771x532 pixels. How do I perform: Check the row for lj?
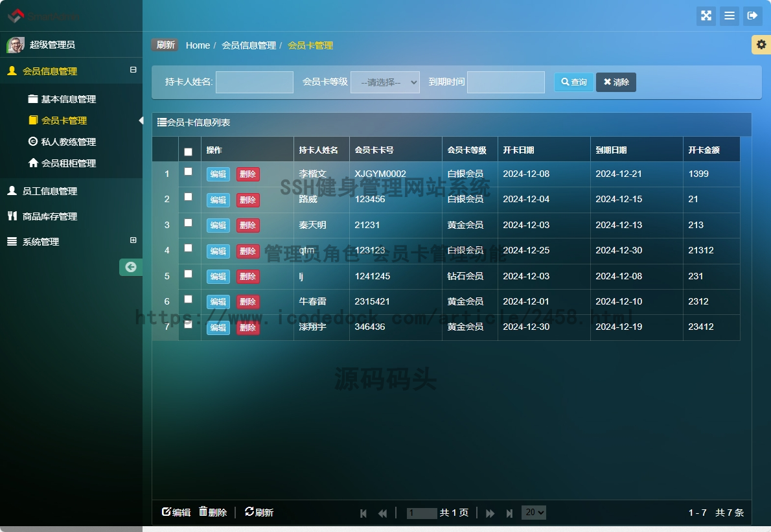coord(188,274)
